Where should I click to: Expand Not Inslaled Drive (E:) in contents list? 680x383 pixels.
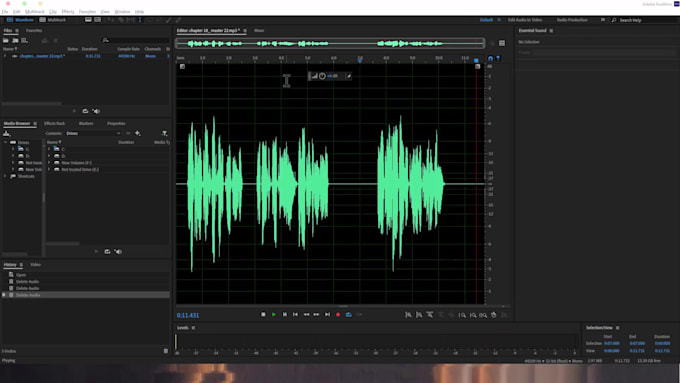point(49,169)
